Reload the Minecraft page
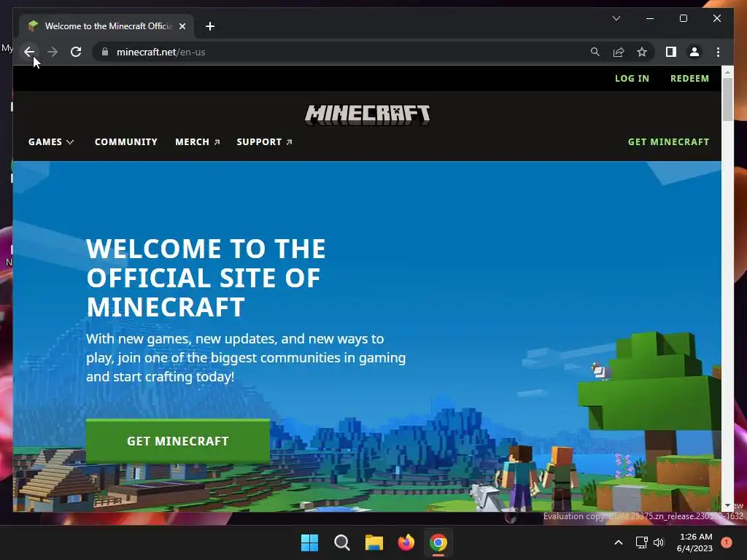747x560 pixels. click(x=76, y=52)
